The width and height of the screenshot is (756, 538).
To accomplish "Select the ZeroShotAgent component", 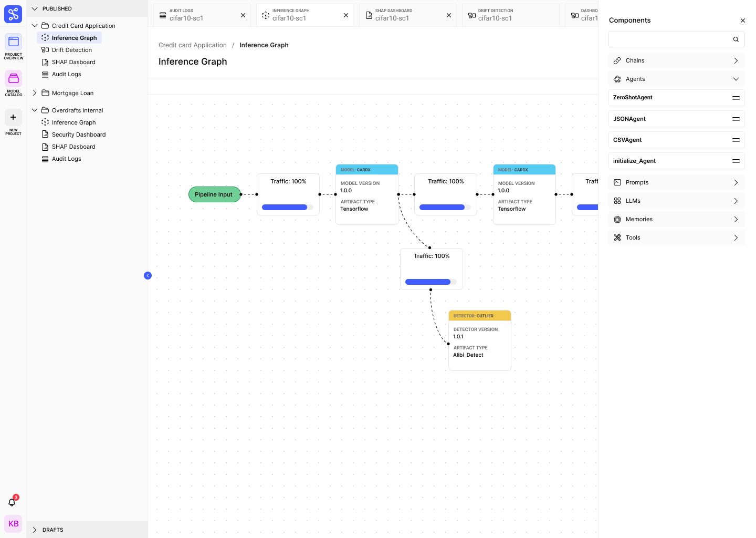I will click(x=676, y=98).
